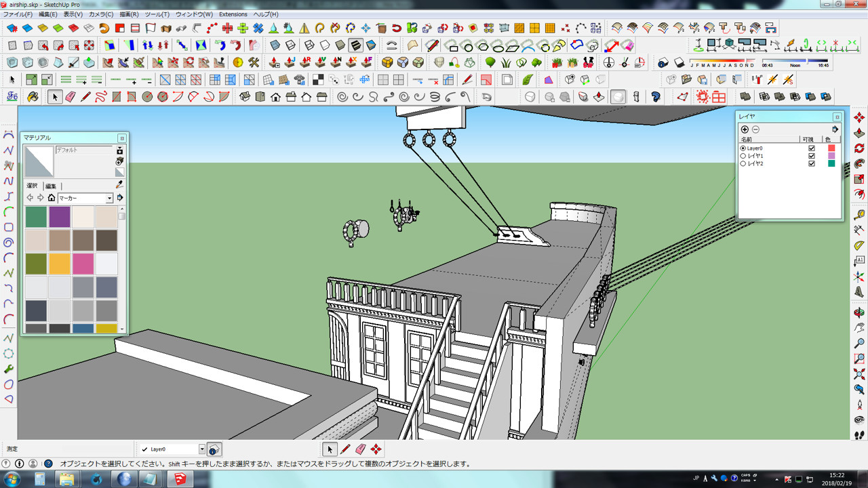Click the add layer plus icon
The width and height of the screenshot is (868, 488).
tap(745, 129)
